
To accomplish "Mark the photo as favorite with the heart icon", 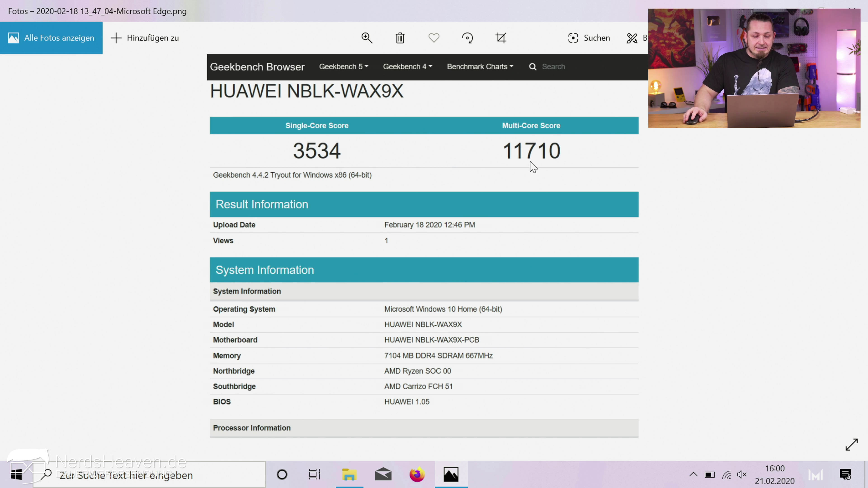I will [x=434, y=38].
